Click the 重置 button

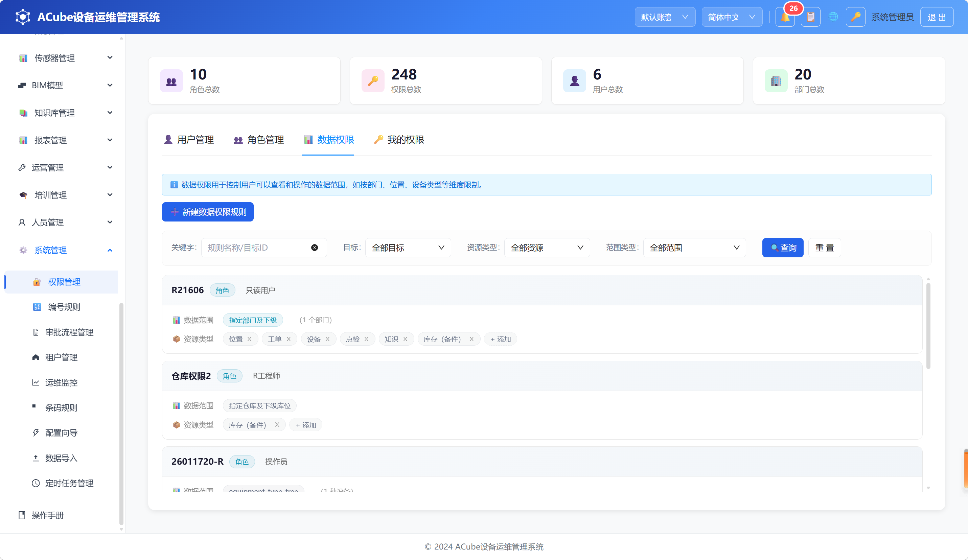click(825, 248)
